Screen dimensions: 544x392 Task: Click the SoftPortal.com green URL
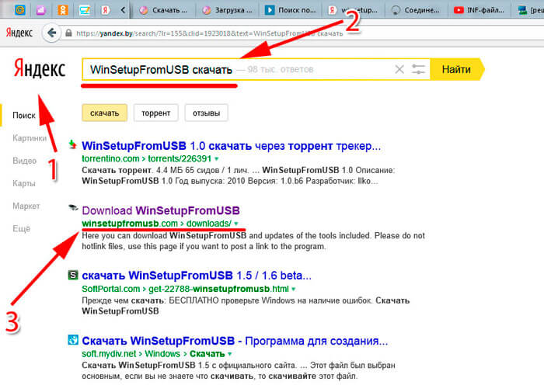(110, 289)
